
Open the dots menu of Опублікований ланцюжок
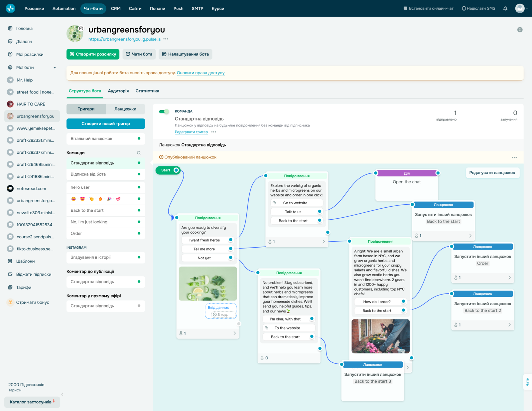(x=514, y=157)
